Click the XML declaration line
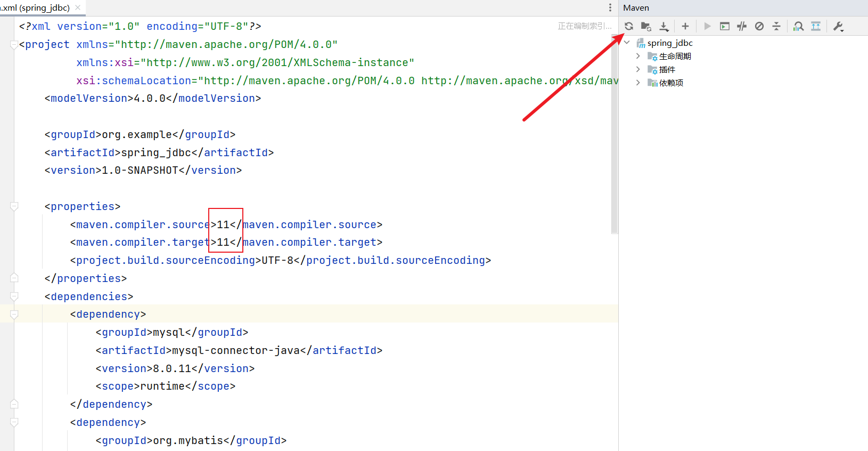This screenshot has height=451, width=868. coord(140,26)
